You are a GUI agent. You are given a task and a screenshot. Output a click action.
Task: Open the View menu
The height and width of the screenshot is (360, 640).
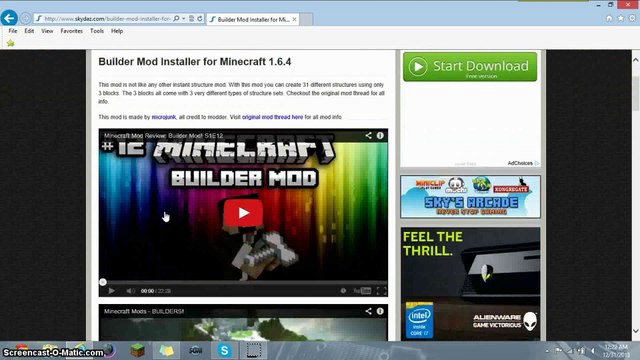(47, 31)
